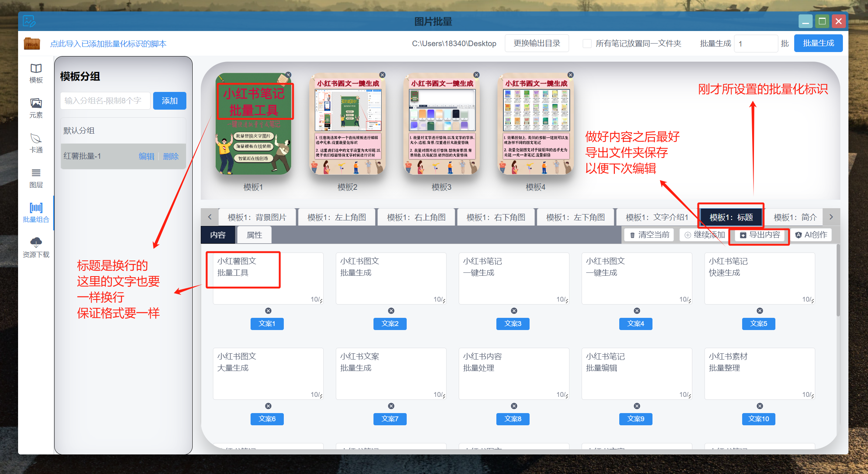Viewport: 868px width, 474px height.
Task: Switch to 模板1：简介 tab
Action: pos(795,217)
